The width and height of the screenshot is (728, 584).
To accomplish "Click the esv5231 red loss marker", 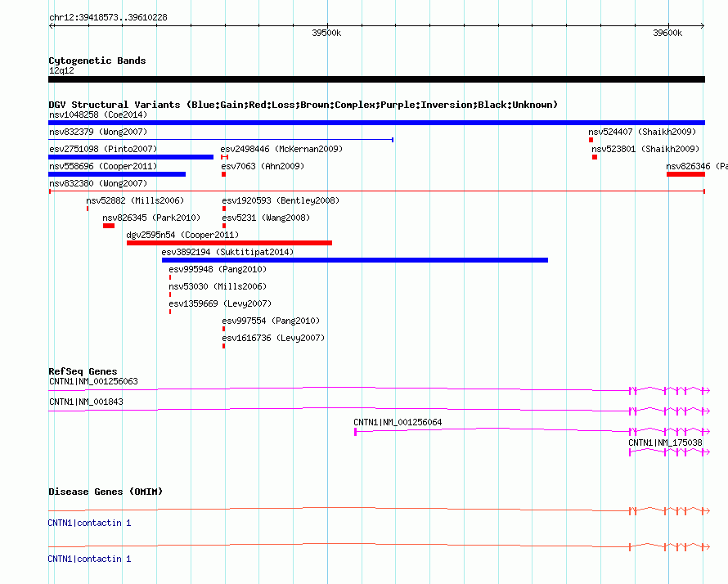I will pyautogui.click(x=224, y=226).
